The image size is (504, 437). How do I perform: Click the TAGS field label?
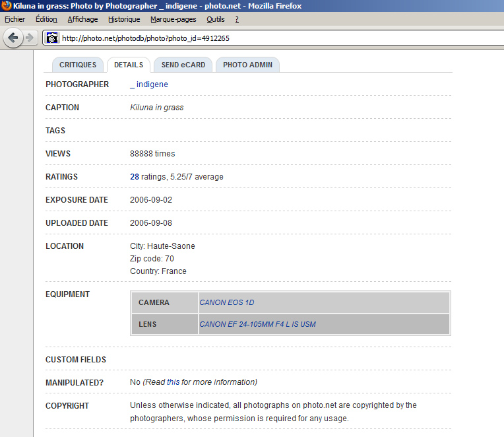pyautogui.click(x=55, y=131)
